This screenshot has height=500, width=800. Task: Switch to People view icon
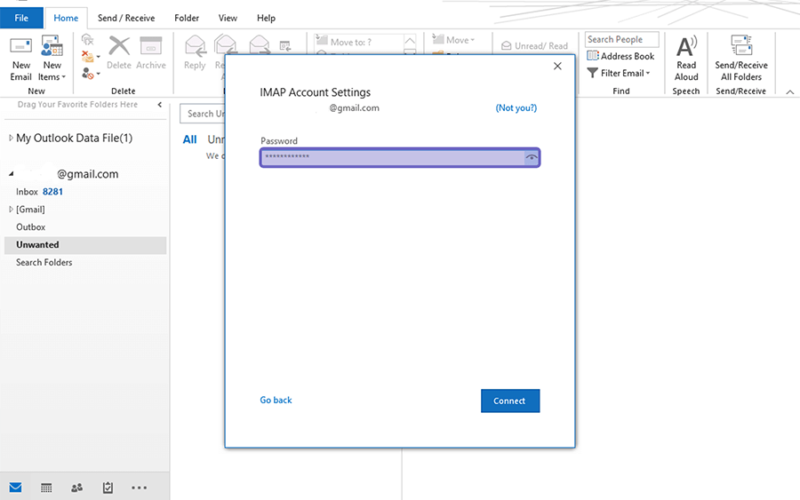(77, 488)
